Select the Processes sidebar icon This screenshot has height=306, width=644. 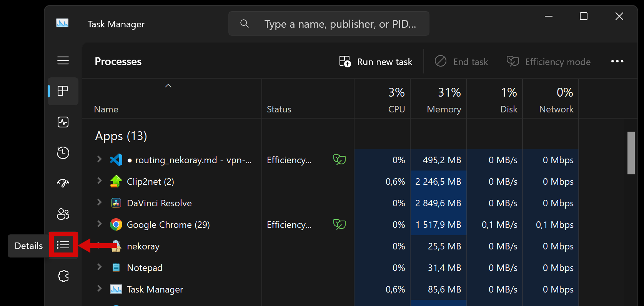click(63, 91)
